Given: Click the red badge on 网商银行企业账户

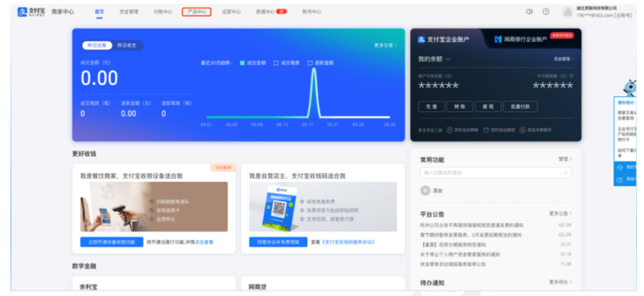Looking at the screenshot, I should click(562, 36).
